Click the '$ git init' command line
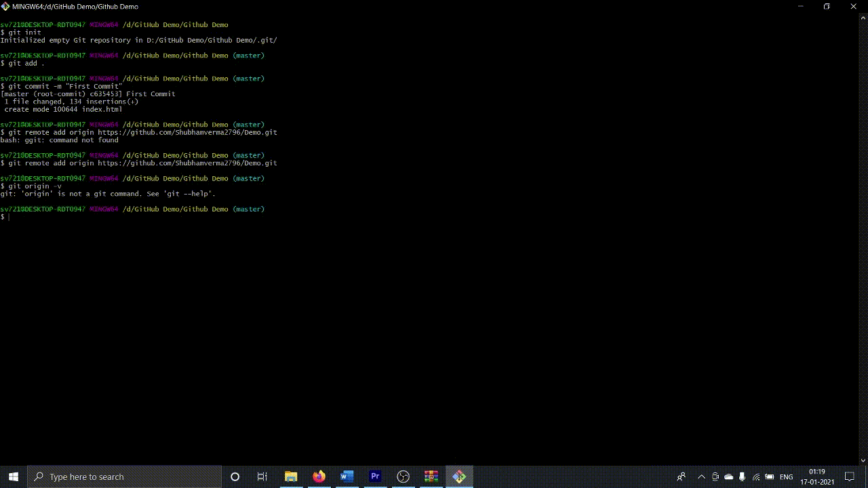This screenshot has height=488, width=868. 21,33
